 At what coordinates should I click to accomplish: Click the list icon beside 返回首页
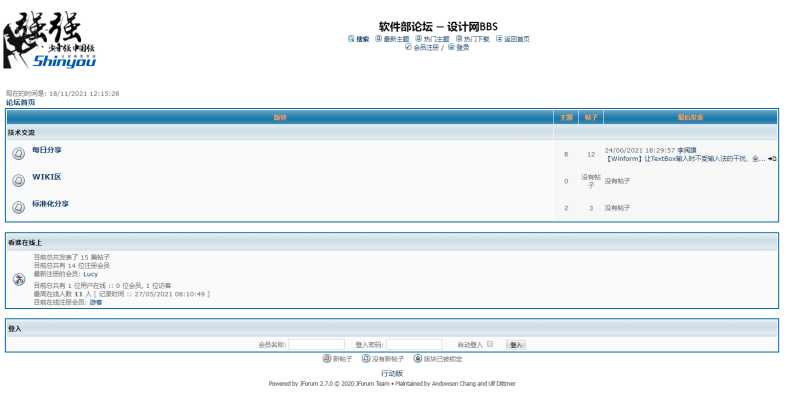[499, 39]
